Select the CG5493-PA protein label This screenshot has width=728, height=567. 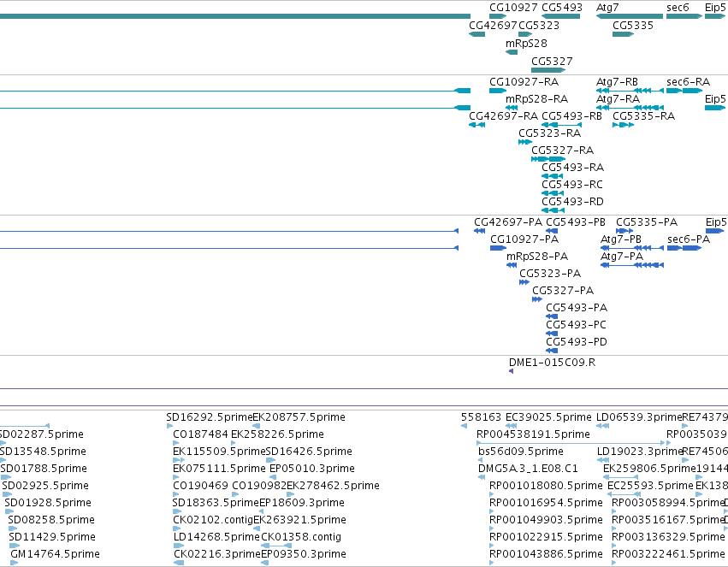tap(577, 308)
